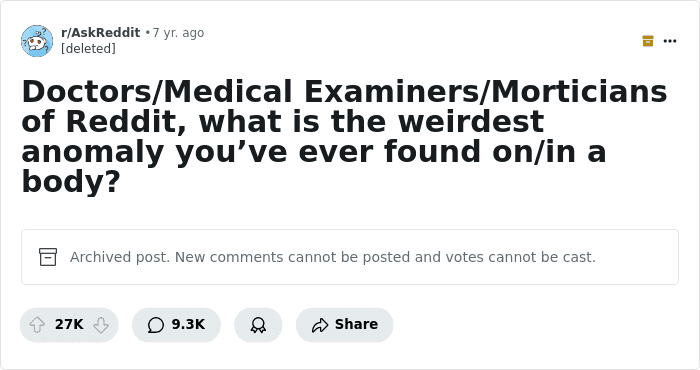
Task: Downvote the AskReddit post
Action: pyautogui.click(x=101, y=325)
